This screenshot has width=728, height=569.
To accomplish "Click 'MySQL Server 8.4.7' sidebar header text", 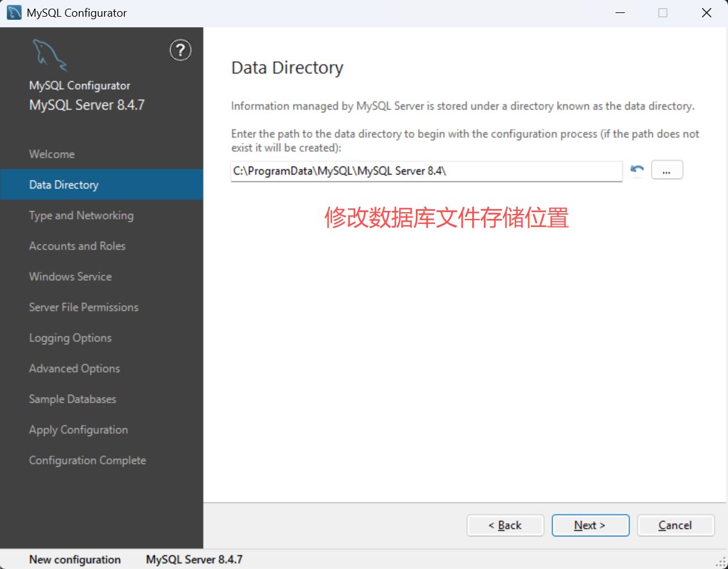I will (87, 105).
